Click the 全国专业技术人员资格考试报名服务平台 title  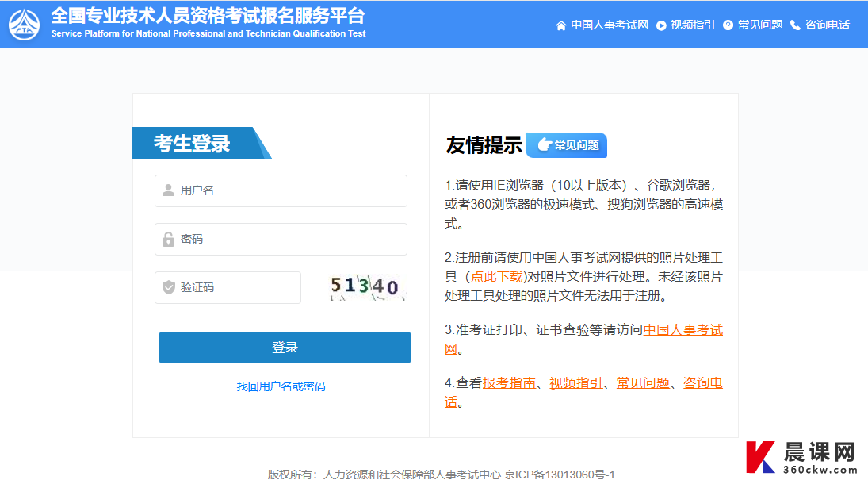click(x=208, y=16)
